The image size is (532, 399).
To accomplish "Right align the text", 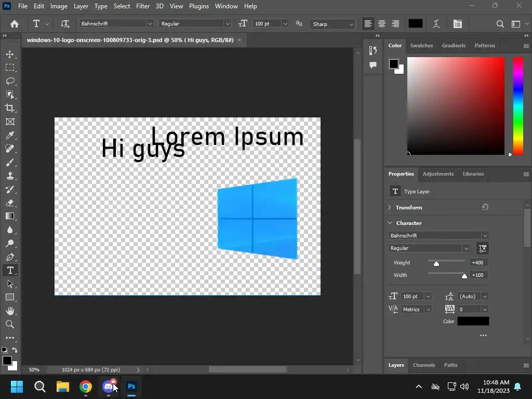I will 395,24.
